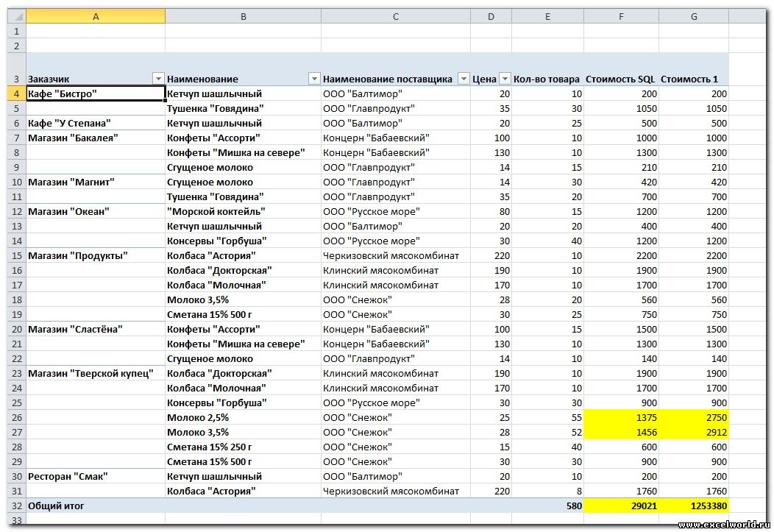Click cell "Морской коктейль"
The width and height of the screenshot is (774, 532).
click(243, 211)
